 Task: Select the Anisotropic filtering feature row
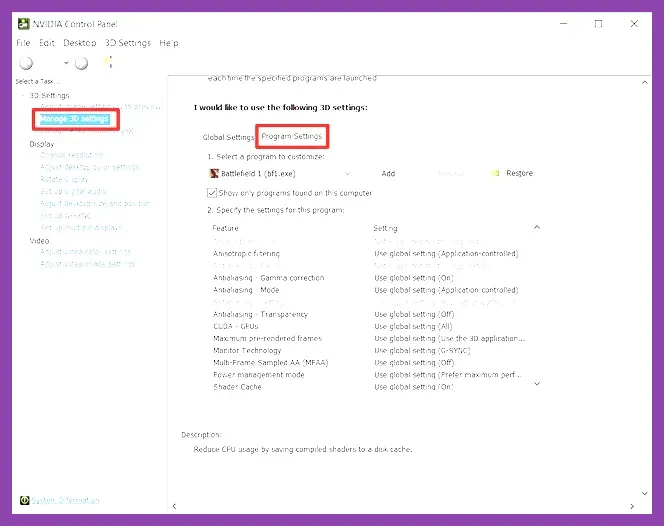[246, 254]
